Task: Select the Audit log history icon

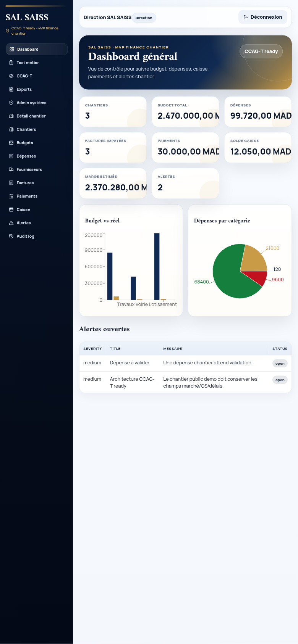Action: (x=11, y=236)
